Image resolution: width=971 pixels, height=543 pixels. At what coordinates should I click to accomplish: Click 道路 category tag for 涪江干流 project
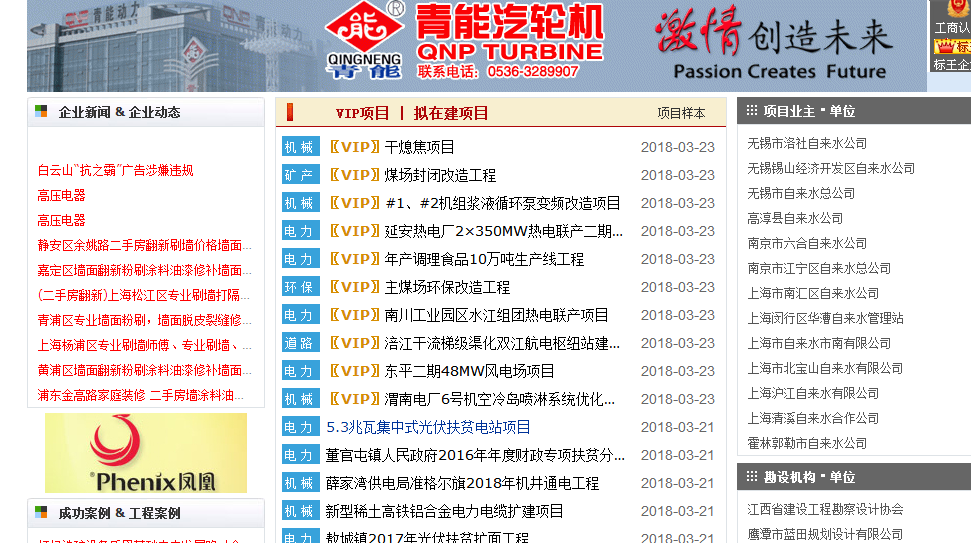click(x=300, y=342)
